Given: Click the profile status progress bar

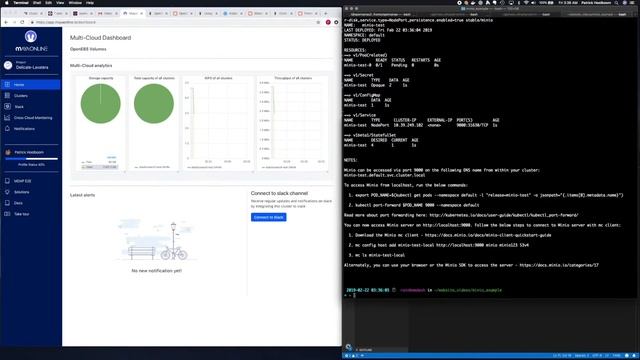Looking at the screenshot, I should point(31,159).
